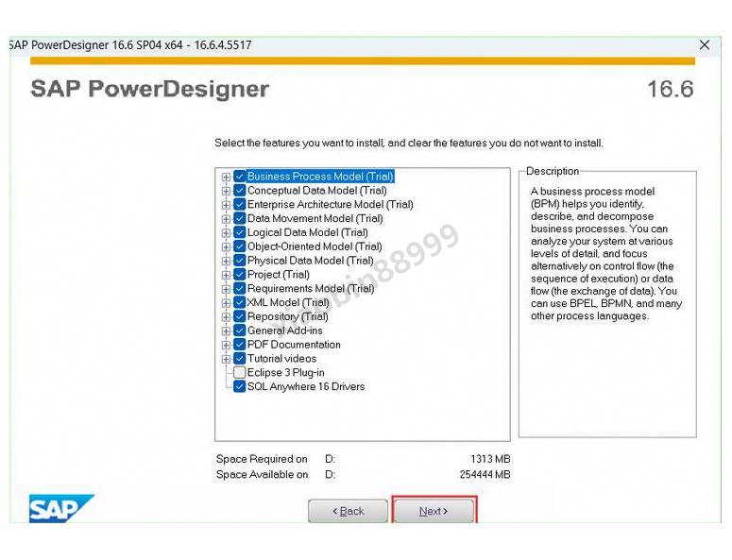Expand Logical Data Model tree node
This screenshot has height=560, width=732.
(226, 233)
